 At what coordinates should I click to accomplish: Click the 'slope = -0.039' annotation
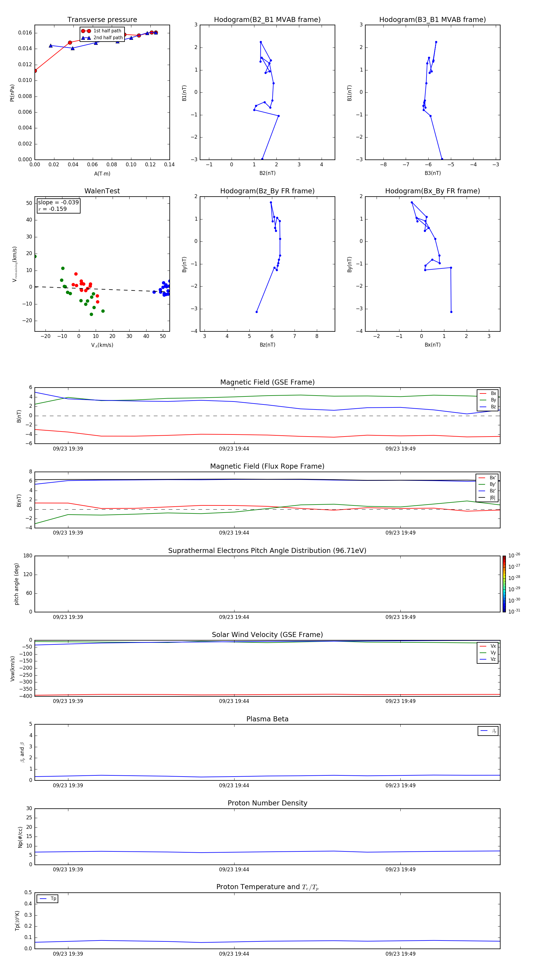tap(58, 203)
